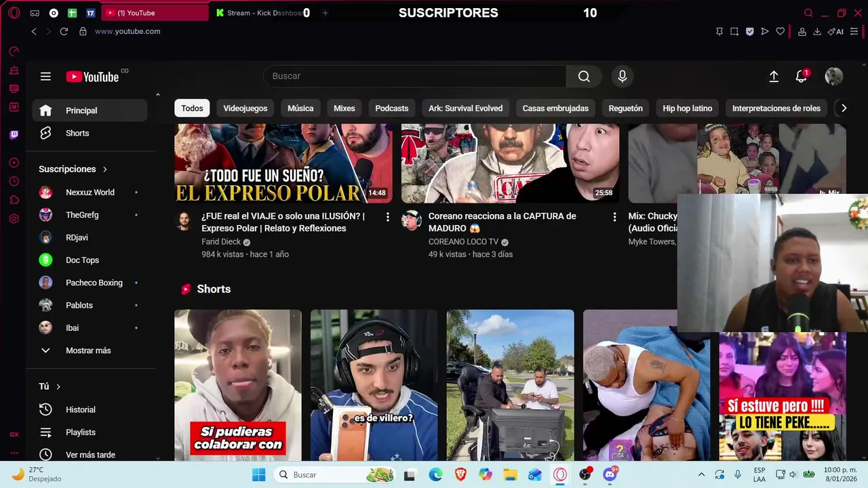Screen dimensions: 868x488
Task: Select the Podcasts filter chip
Action: click(x=392, y=108)
